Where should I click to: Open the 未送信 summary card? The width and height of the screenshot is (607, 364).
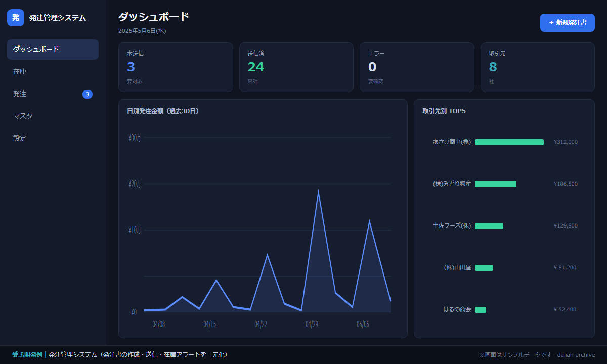point(176,67)
